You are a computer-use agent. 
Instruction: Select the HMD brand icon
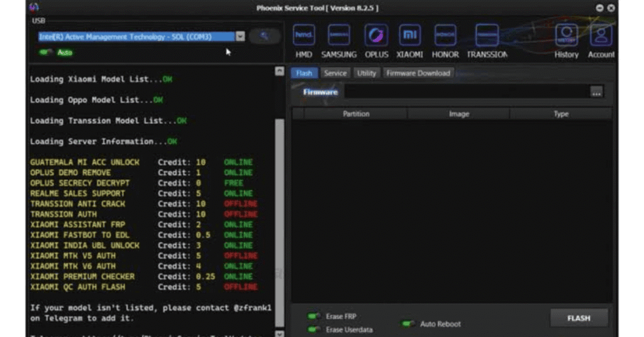point(304,35)
